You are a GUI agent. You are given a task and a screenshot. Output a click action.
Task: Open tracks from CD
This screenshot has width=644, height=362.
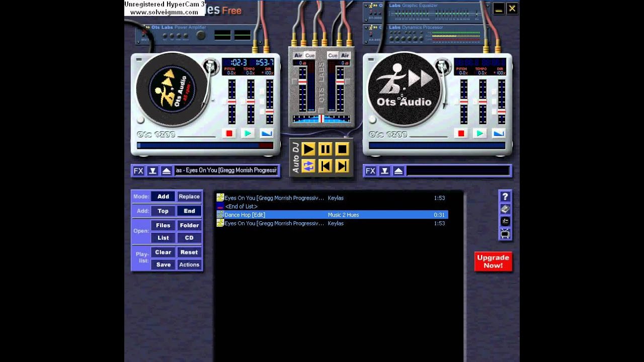pyautogui.click(x=189, y=238)
